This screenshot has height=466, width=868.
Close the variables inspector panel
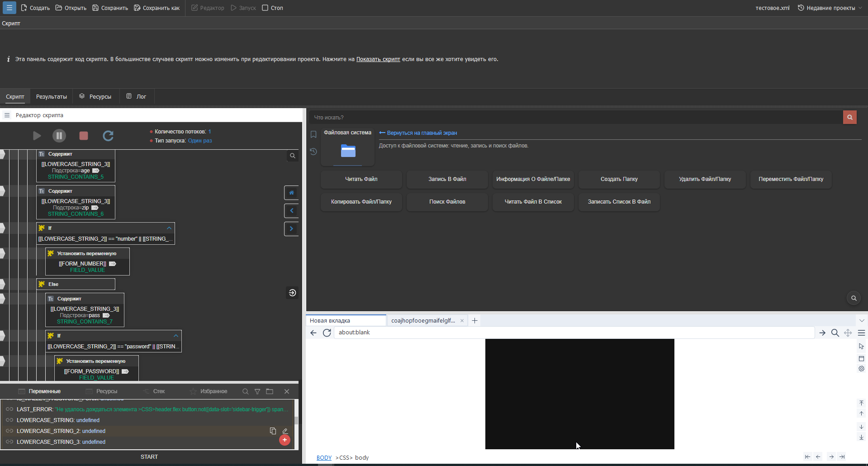287,391
